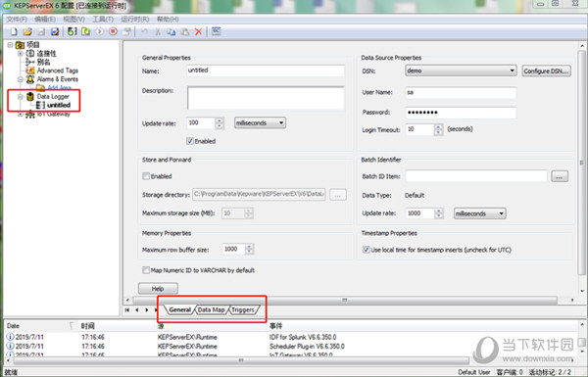Click the connectivity node icon in tree
588x377 pixels.
point(30,54)
